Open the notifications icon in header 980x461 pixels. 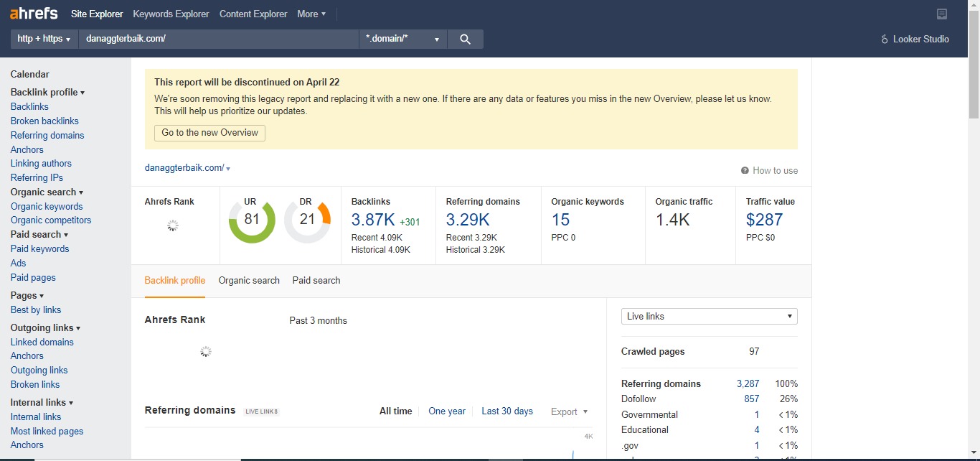tap(942, 14)
